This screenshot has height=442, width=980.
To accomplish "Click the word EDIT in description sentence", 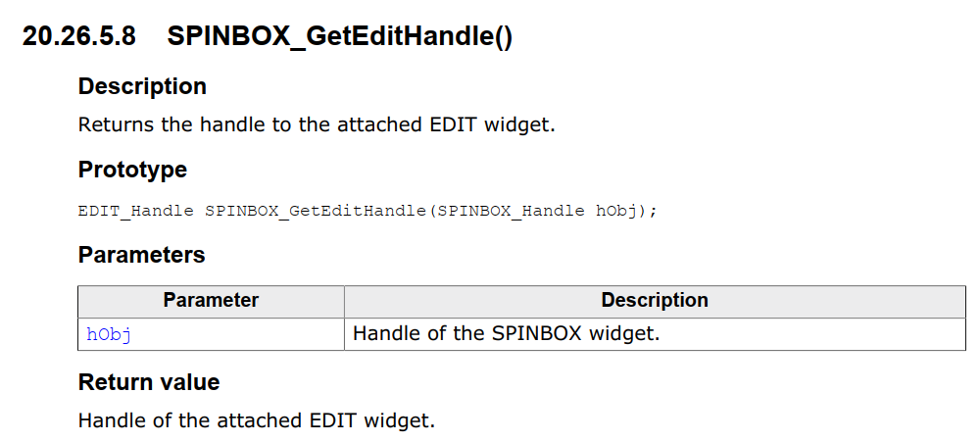I will (454, 124).
